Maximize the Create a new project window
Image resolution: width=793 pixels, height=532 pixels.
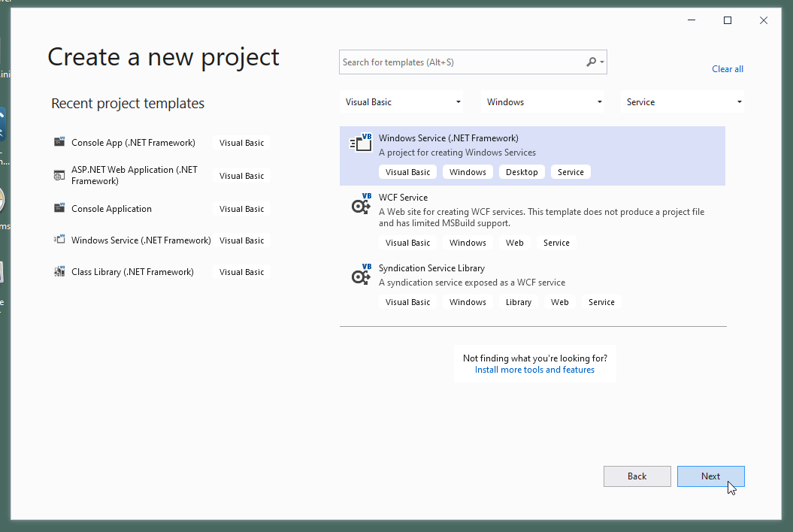[x=728, y=20]
